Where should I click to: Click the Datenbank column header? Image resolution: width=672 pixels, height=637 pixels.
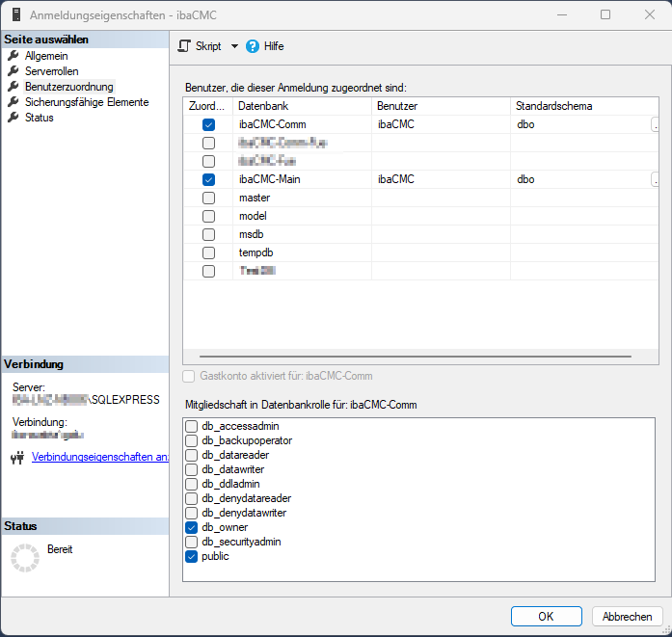click(x=301, y=105)
